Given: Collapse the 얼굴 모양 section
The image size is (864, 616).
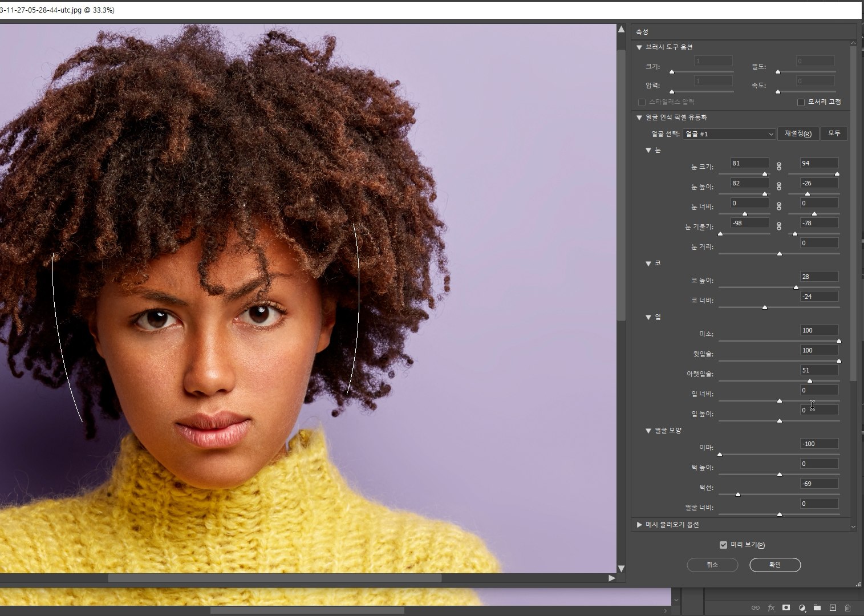Looking at the screenshot, I should pyautogui.click(x=648, y=431).
